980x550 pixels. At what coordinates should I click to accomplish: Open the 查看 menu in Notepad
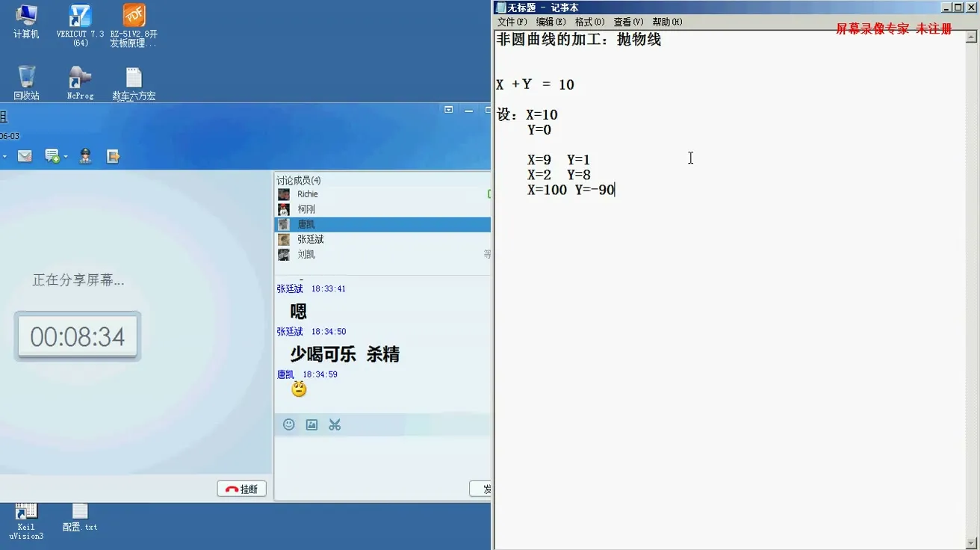pos(627,22)
